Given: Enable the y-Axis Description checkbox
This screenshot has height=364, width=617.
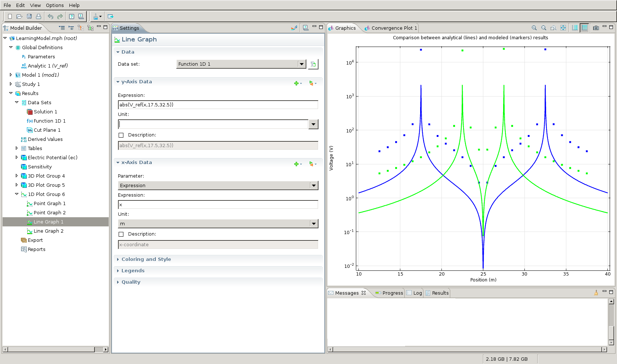Looking at the screenshot, I should [121, 135].
